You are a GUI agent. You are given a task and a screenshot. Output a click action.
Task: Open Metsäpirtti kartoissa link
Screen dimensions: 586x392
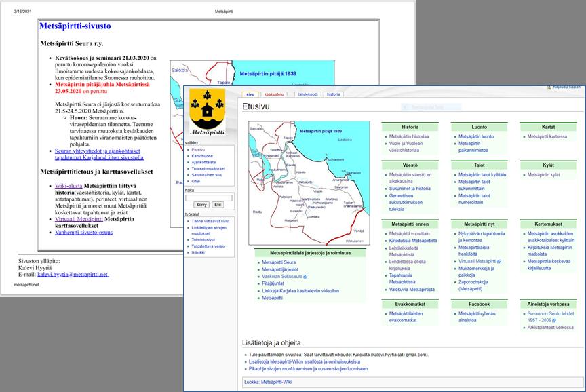pyautogui.click(x=547, y=137)
